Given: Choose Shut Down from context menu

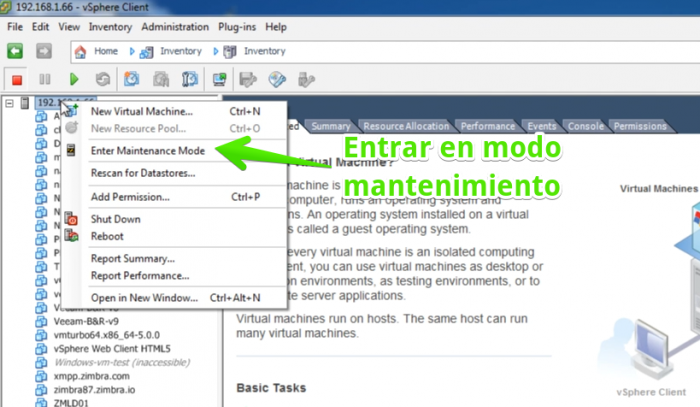Looking at the screenshot, I should (175, 219).
